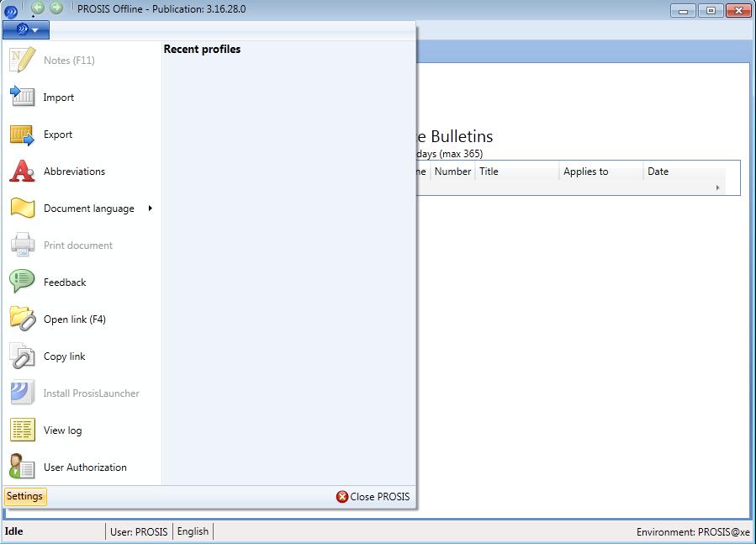Click the Applies to column header
This screenshot has width=756, height=544.
point(585,172)
